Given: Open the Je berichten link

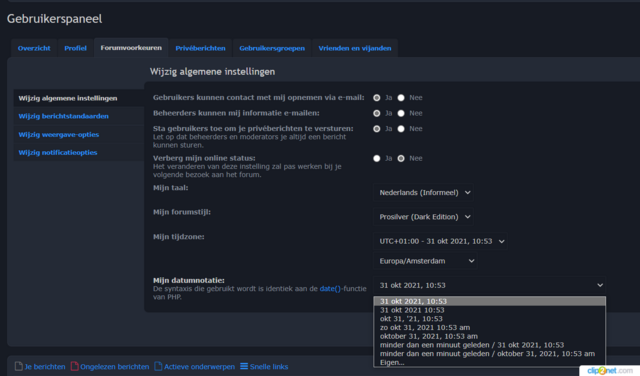Looking at the screenshot, I should (45, 367).
